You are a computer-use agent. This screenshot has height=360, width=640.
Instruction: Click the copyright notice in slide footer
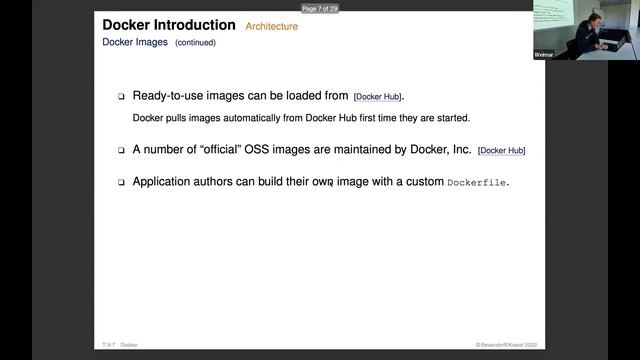coord(506,345)
